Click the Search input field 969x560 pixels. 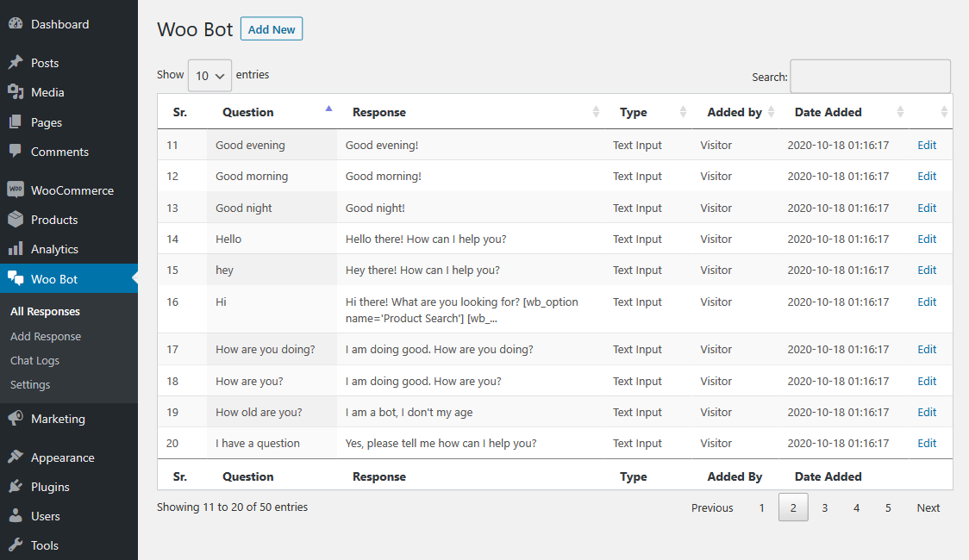(x=870, y=77)
